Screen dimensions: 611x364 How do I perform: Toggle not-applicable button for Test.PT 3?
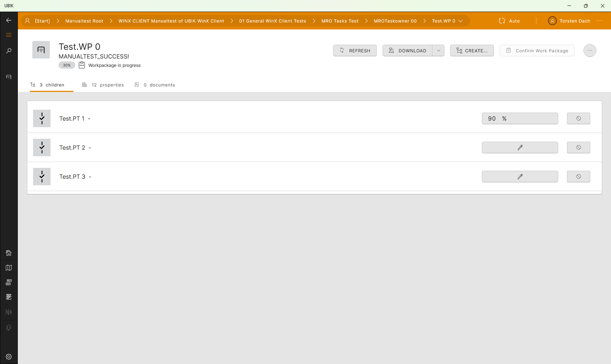coord(578,177)
